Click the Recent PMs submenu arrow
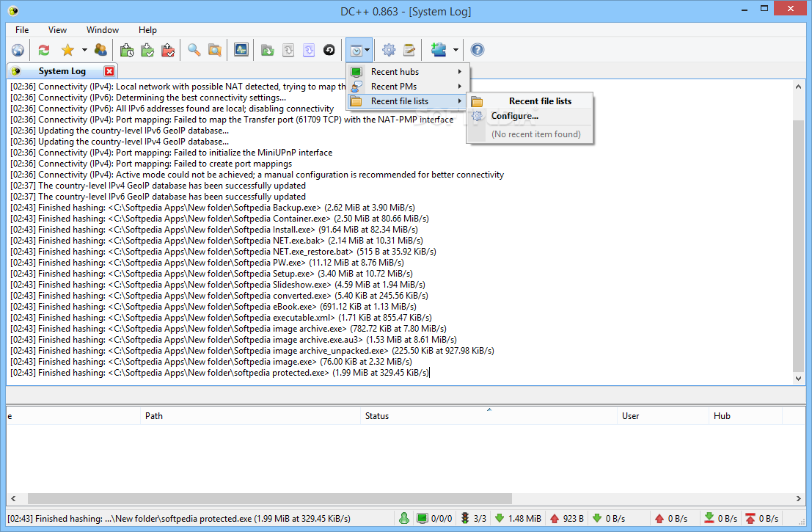 click(459, 87)
